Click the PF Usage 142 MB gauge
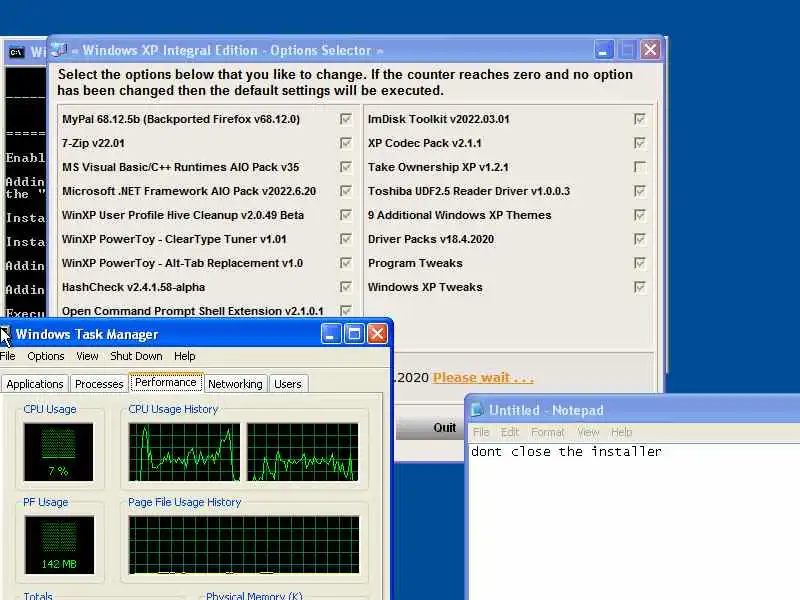Screen dimensions: 800x600 click(x=59, y=545)
